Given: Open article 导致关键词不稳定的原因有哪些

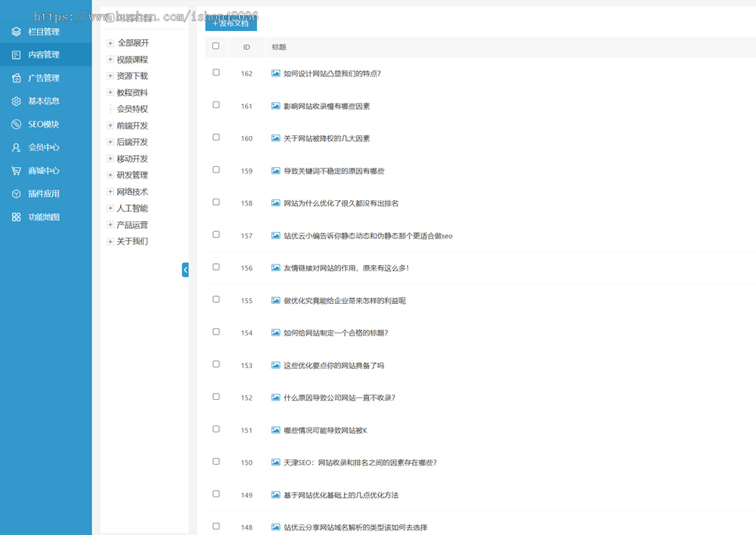Looking at the screenshot, I should tap(334, 171).
